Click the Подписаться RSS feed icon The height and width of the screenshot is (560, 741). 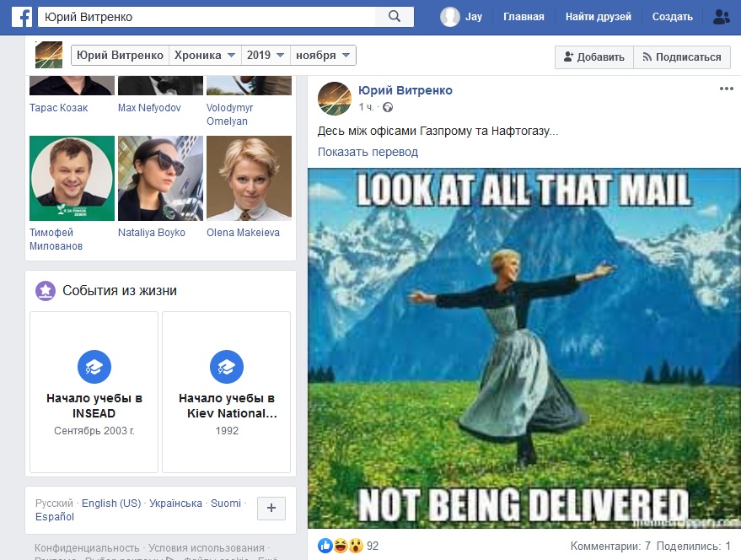[x=647, y=57]
